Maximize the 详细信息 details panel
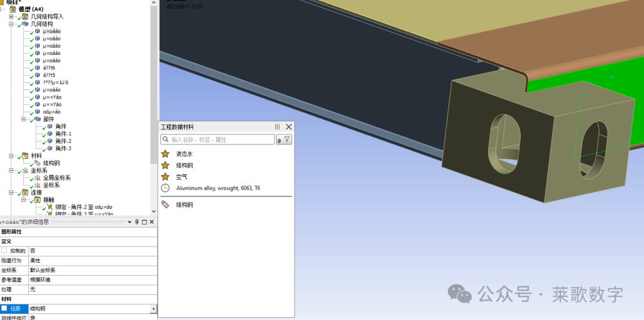This screenshot has width=644, height=320. tap(144, 222)
